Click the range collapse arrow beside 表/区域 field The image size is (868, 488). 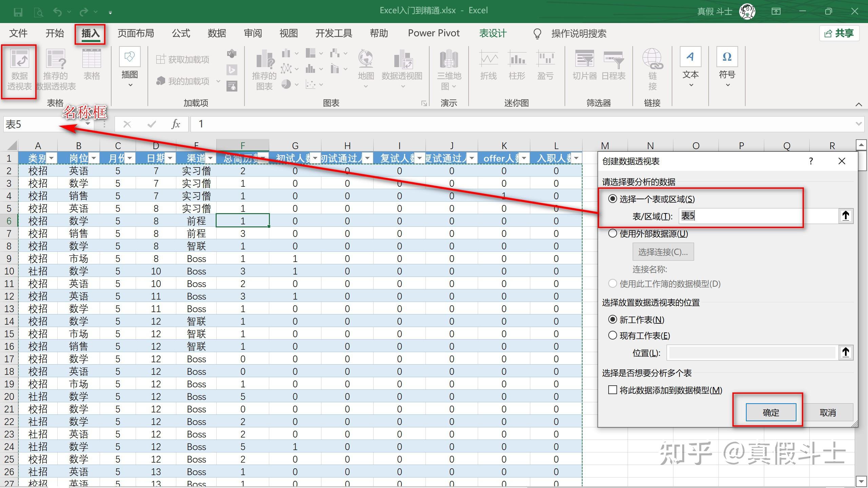coord(846,216)
